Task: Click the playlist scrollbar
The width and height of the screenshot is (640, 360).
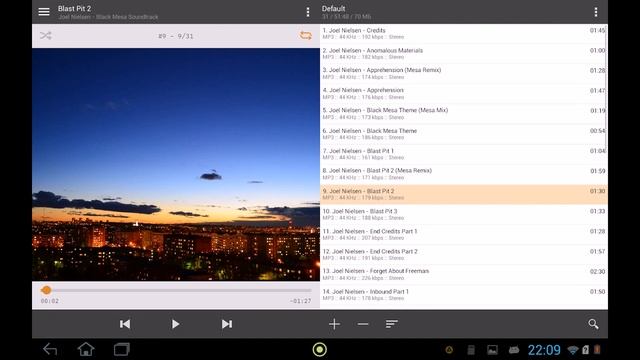Action: (x=607, y=89)
